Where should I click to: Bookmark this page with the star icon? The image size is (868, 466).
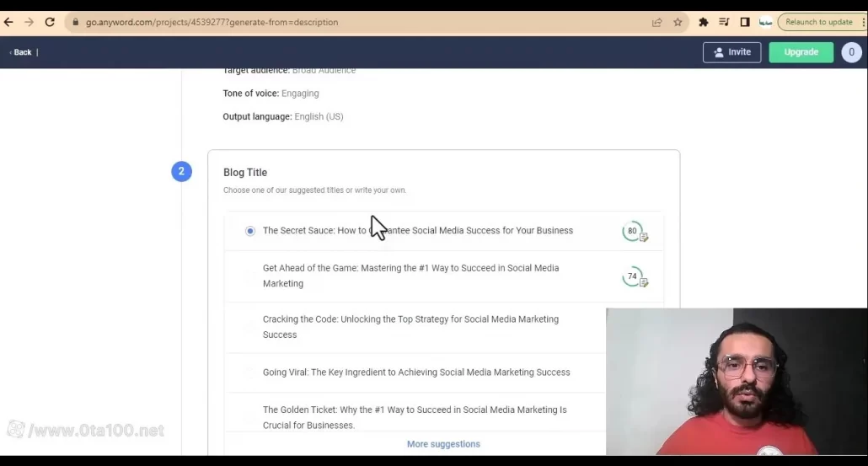coord(678,22)
